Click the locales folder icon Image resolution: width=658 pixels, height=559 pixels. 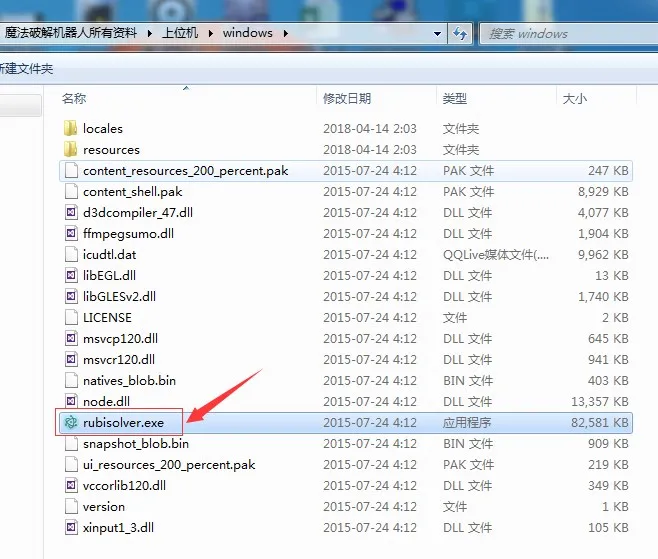click(x=70, y=128)
